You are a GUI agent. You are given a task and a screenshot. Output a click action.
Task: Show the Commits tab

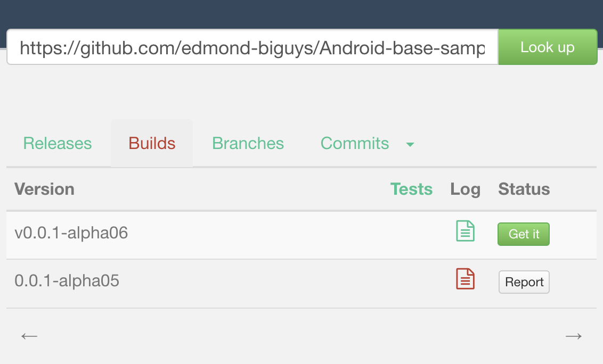point(355,143)
